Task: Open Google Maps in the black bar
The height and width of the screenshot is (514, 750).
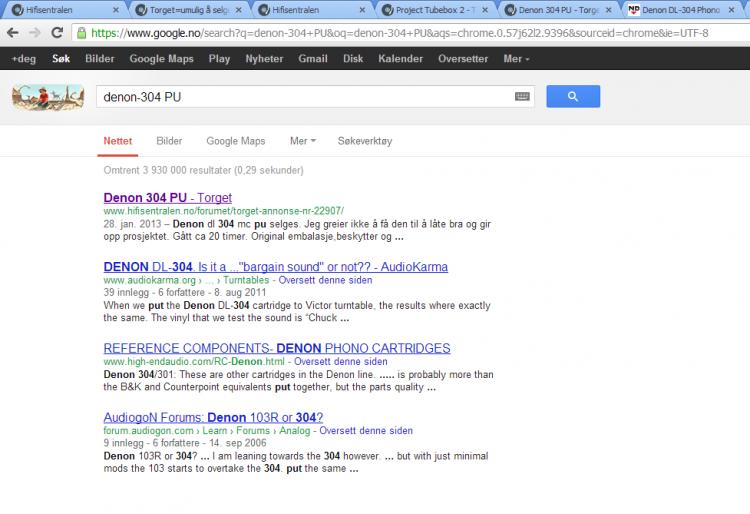Action: coord(161,59)
